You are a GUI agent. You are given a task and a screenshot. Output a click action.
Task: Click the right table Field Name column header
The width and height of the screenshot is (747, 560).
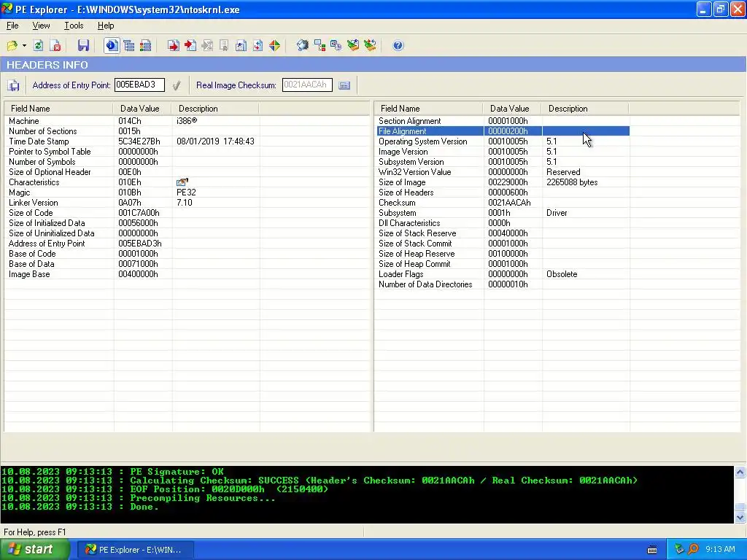tap(428, 109)
